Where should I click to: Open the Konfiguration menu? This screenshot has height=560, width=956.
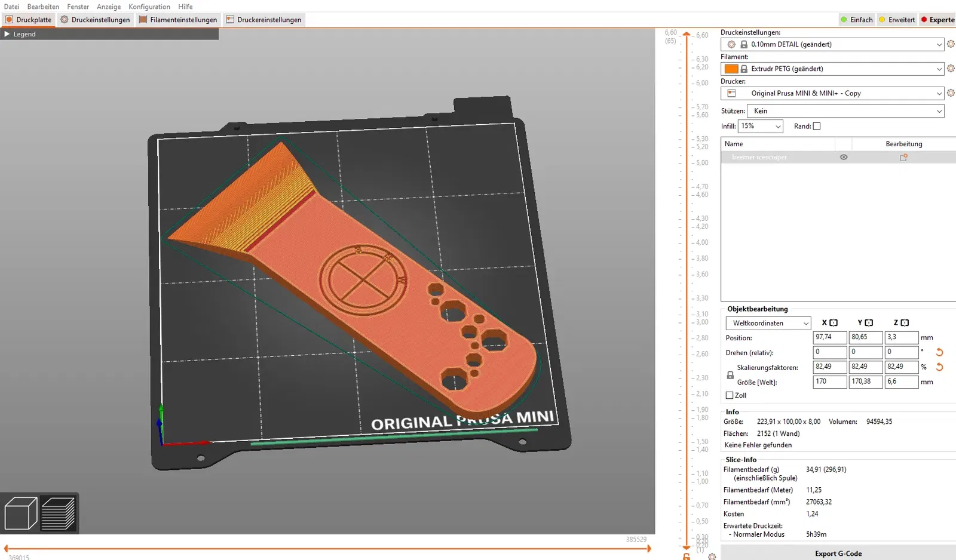149,7
